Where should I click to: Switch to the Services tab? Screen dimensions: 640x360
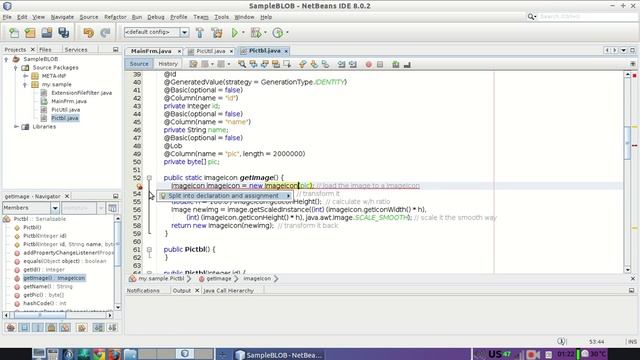(x=76, y=49)
